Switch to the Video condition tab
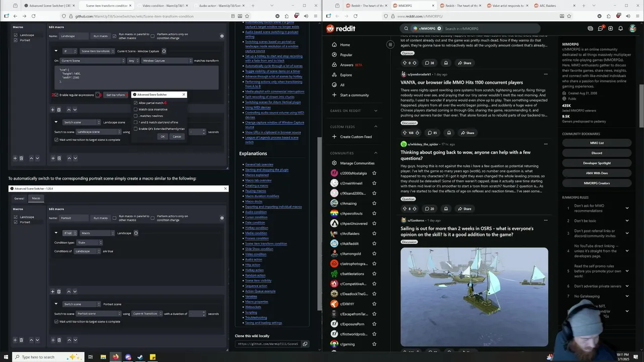The height and width of the screenshot is (362, 644). pyautogui.click(x=164, y=6)
